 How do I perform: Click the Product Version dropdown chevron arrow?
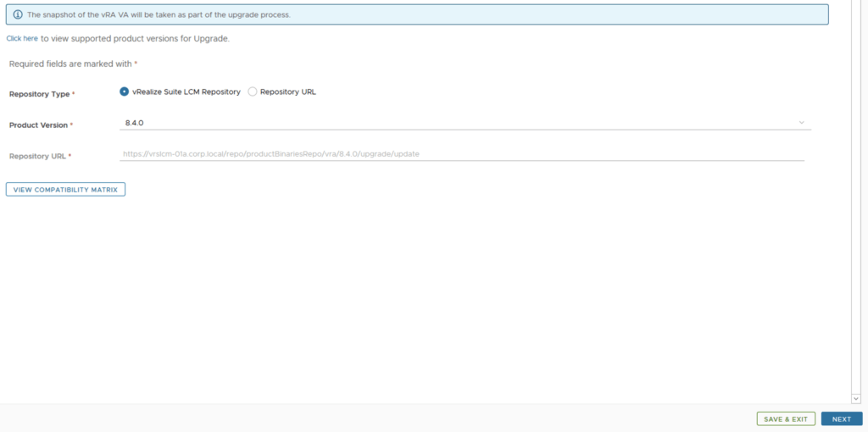click(801, 123)
